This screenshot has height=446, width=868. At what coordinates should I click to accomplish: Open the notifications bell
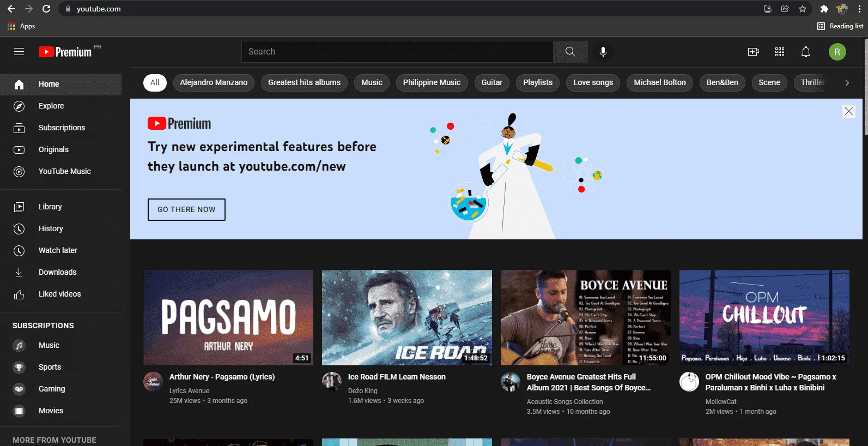[x=806, y=52]
